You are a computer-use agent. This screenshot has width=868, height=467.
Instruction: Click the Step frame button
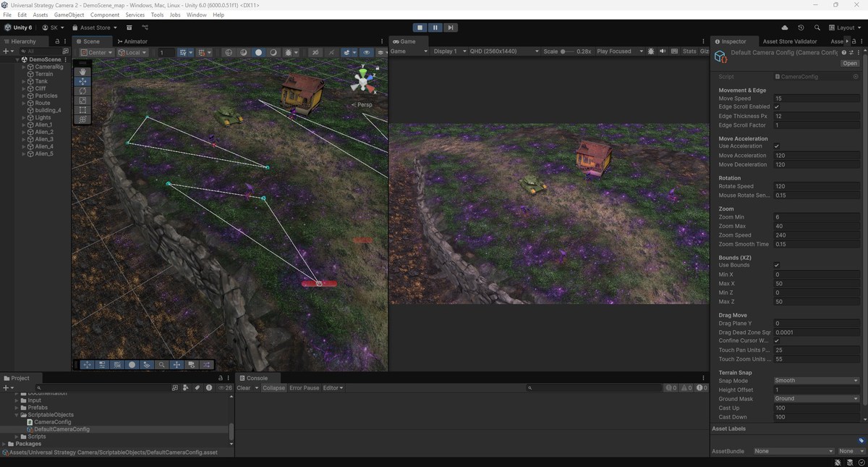pos(451,28)
